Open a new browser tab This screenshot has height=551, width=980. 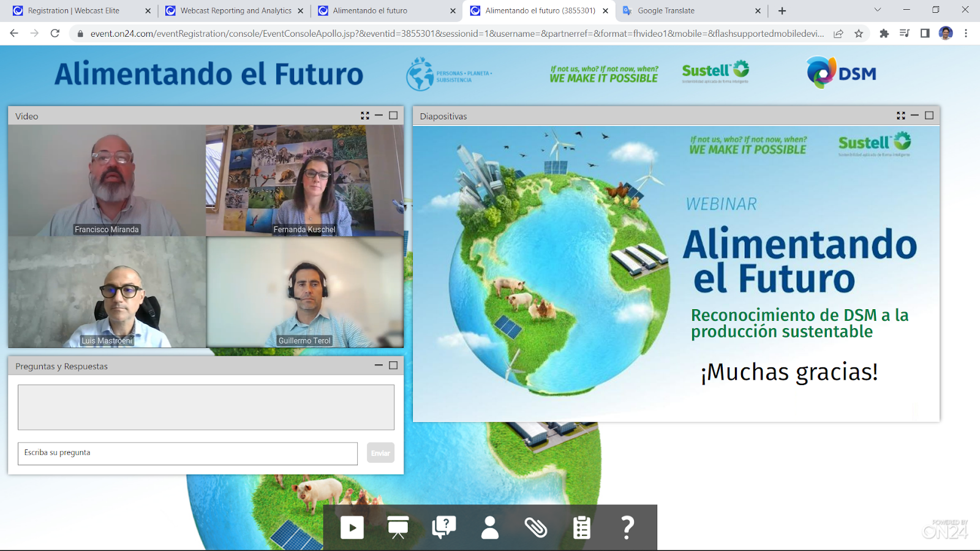click(782, 11)
